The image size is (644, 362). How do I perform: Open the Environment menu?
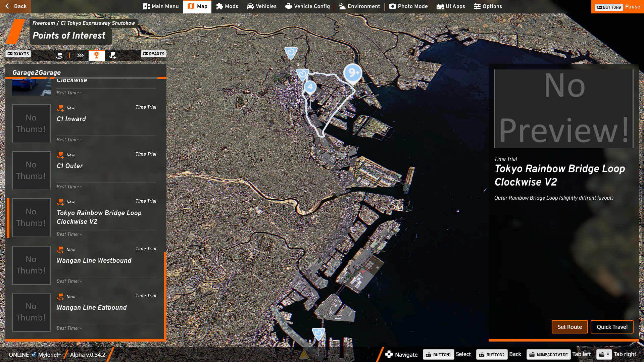359,6
